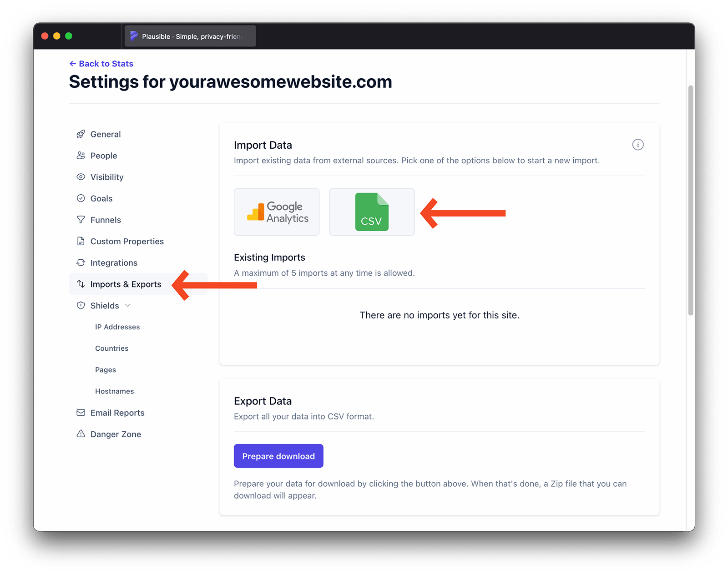Open the Integrations settings section
The width and height of the screenshot is (728, 575).
(114, 262)
